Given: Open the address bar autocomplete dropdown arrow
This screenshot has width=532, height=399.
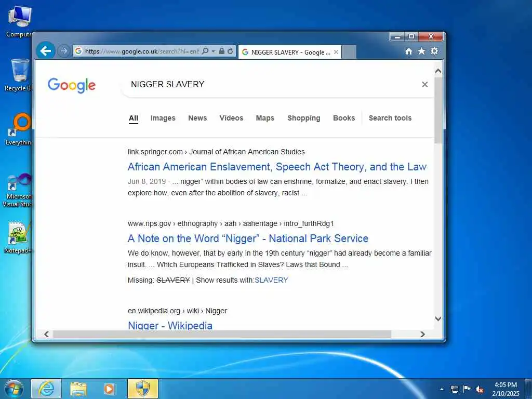Looking at the screenshot, I should 214,51.
